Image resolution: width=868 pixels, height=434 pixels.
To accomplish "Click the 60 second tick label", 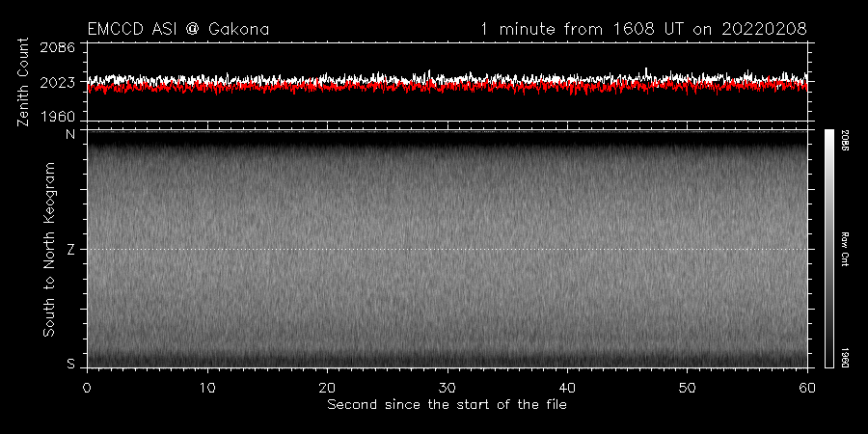I will point(807,387).
